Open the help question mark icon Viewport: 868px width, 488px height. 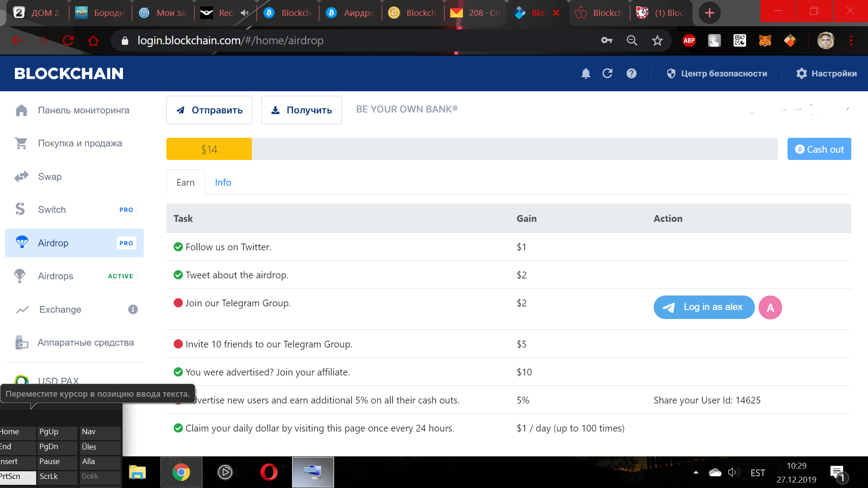coord(632,73)
